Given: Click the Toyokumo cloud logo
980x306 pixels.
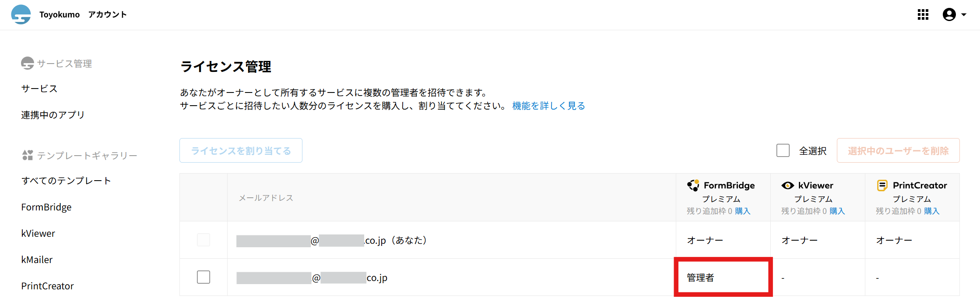Looking at the screenshot, I should click(21, 14).
